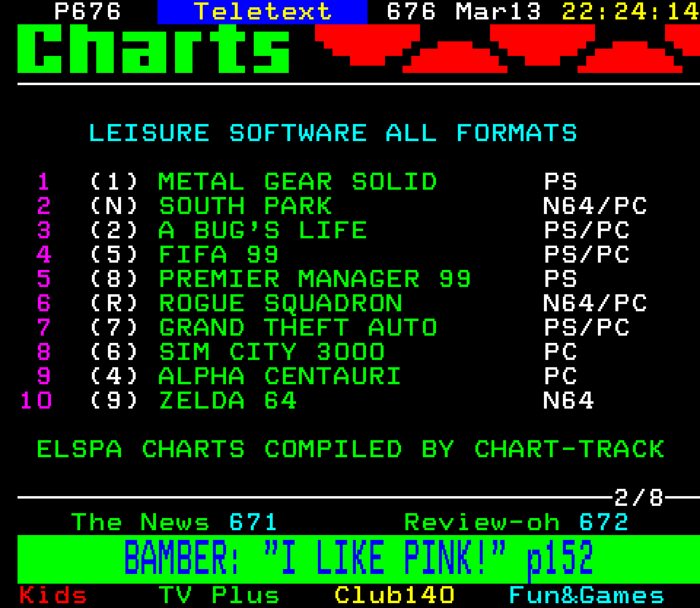Click the PC format beside Sim City 3000
Image resolution: width=700 pixels, height=608 pixels.
tap(560, 351)
